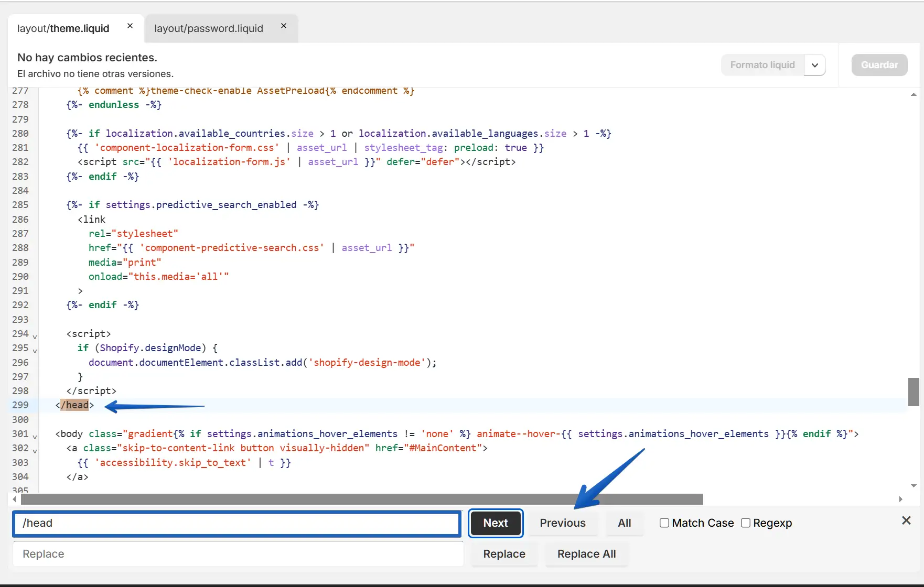The height and width of the screenshot is (587, 924).
Task: Collapse the code fold at line 294
Action: click(35, 337)
